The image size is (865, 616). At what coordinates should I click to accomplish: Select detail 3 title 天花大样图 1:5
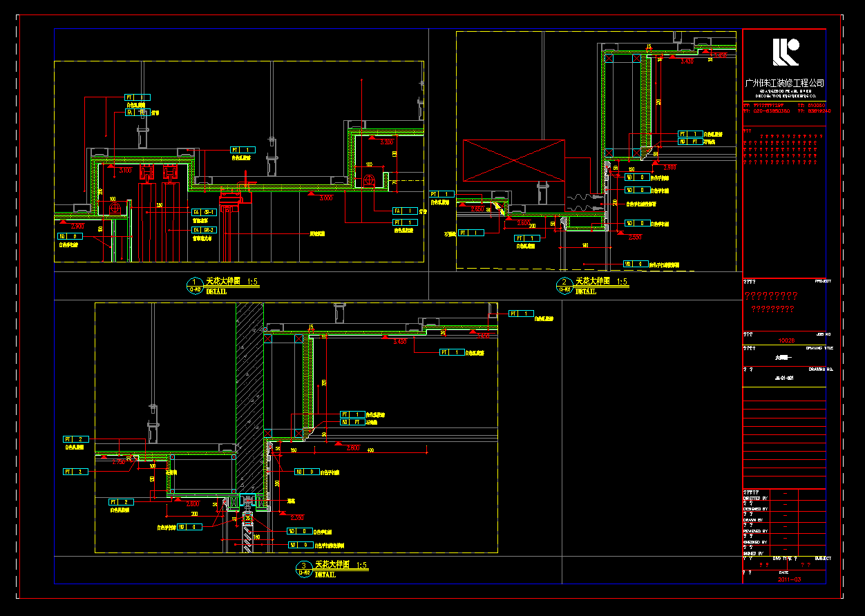(x=341, y=565)
